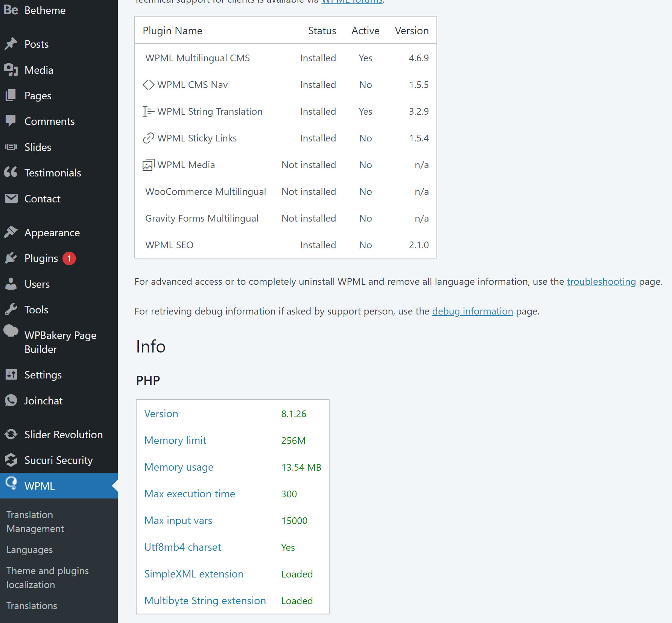Click the Slides icon in sidebar

point(11,147)
